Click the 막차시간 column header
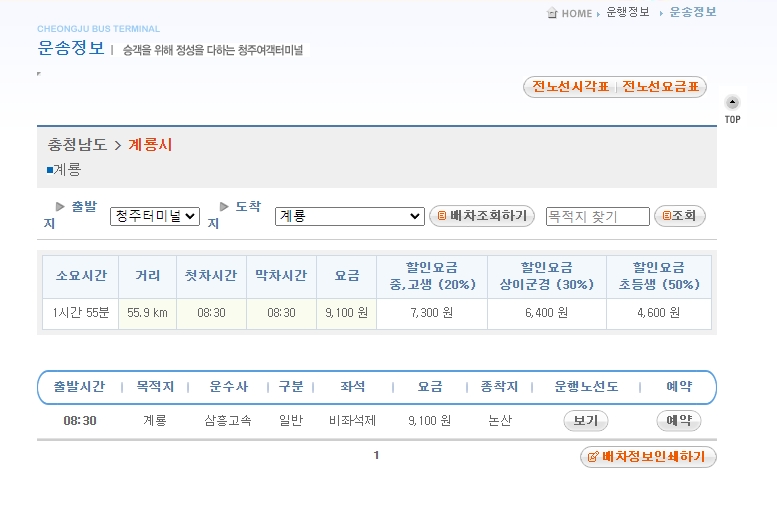This screenshot has width=777, height=515. (x=281, y=276)
